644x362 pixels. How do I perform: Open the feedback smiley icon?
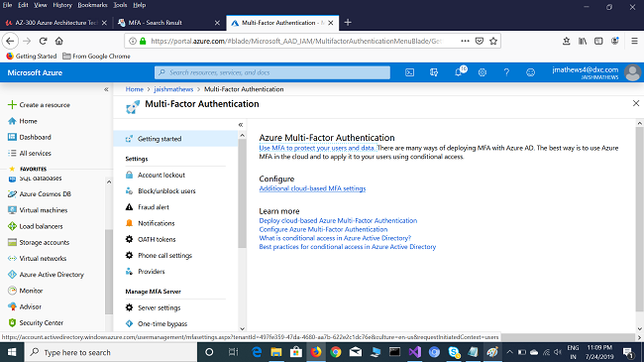531,72
